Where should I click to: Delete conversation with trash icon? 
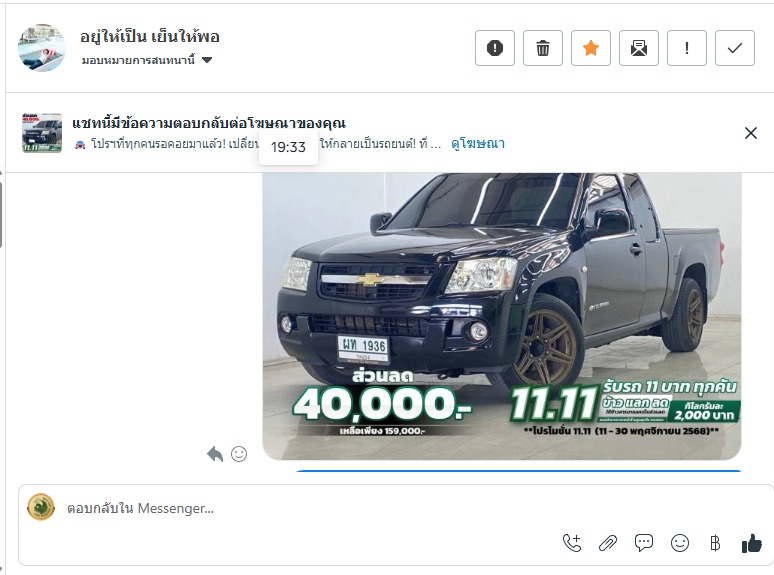click(542, 48)
